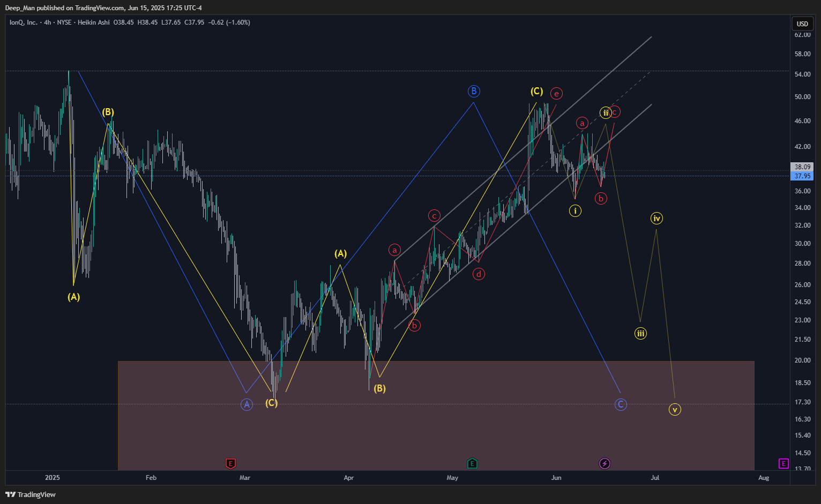Click the Apr label on time axis
Screen dimensions: 821x504
[349, 478]
